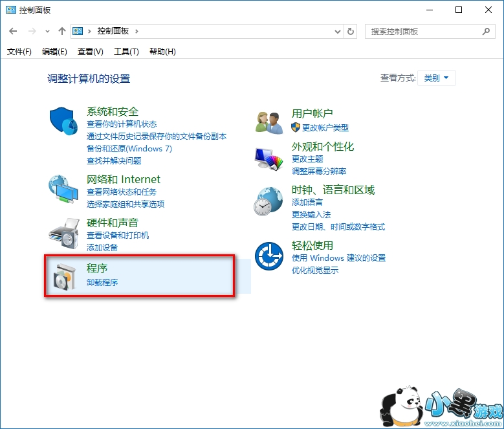The height and width of the screenshot is (429, 504).
Task: Click 添加设备 link
Action: (102, 247)
